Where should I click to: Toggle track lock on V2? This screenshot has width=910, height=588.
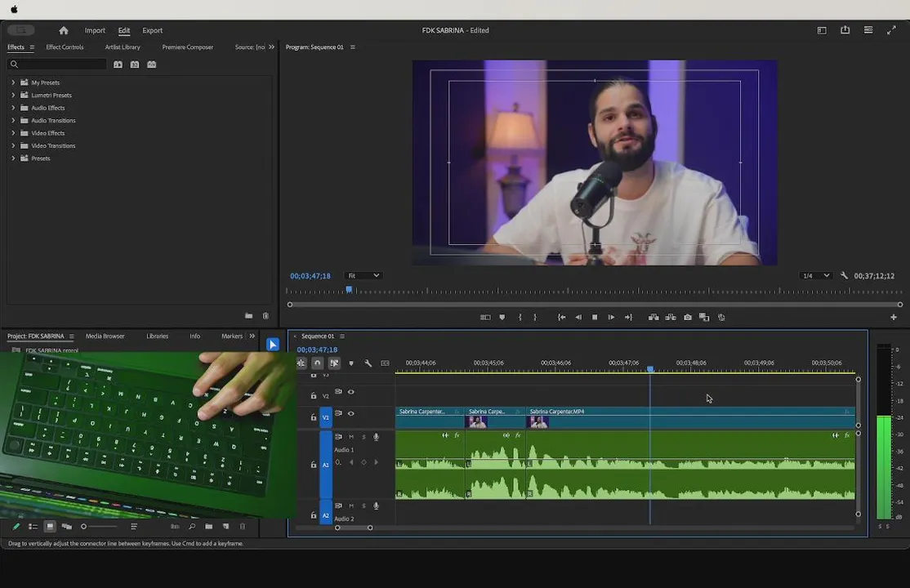[314, 396]
